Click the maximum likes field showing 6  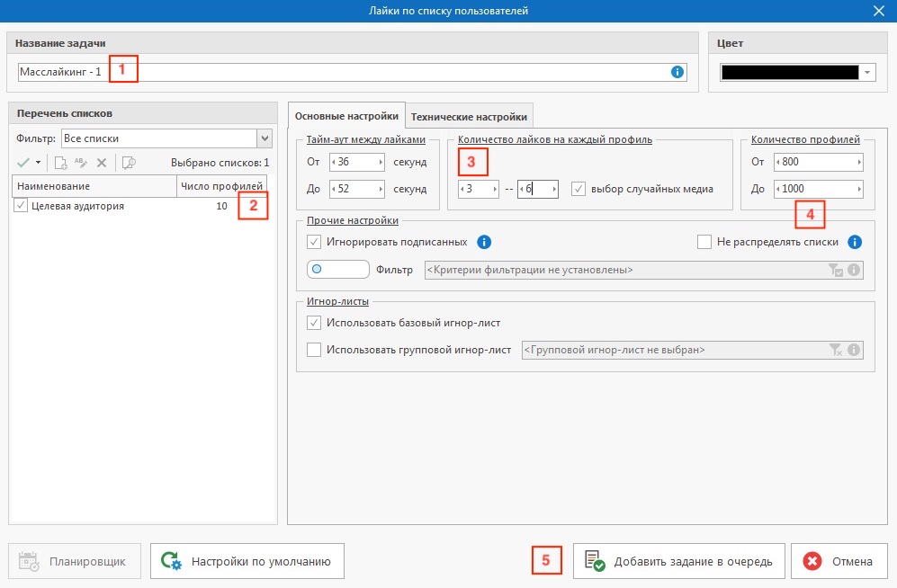(x=538, y=189)
